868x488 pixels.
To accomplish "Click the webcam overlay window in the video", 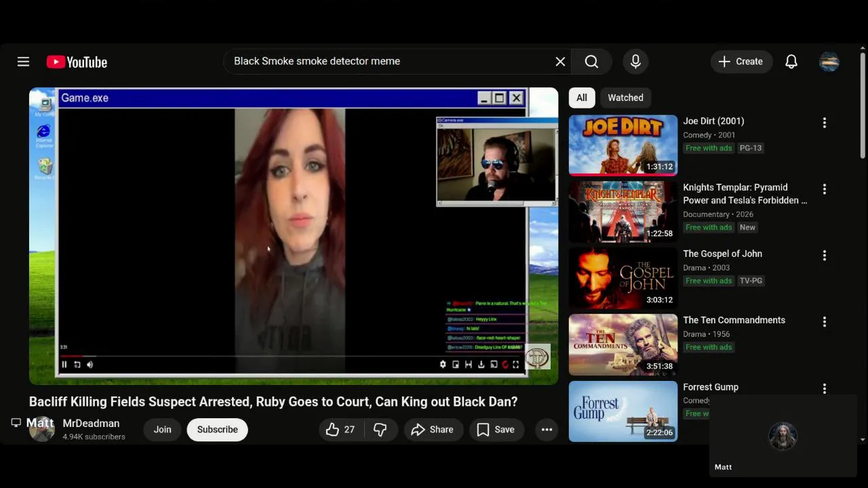I will click(x=496, y=161).
